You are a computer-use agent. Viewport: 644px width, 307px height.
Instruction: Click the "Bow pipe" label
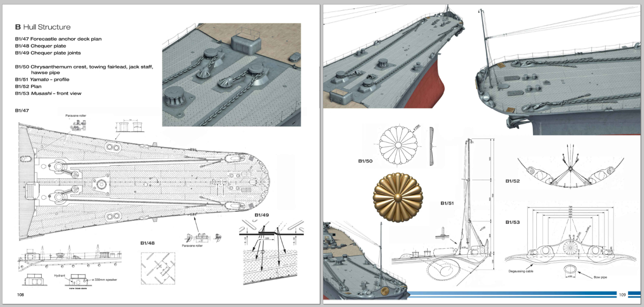click(598, 277)
